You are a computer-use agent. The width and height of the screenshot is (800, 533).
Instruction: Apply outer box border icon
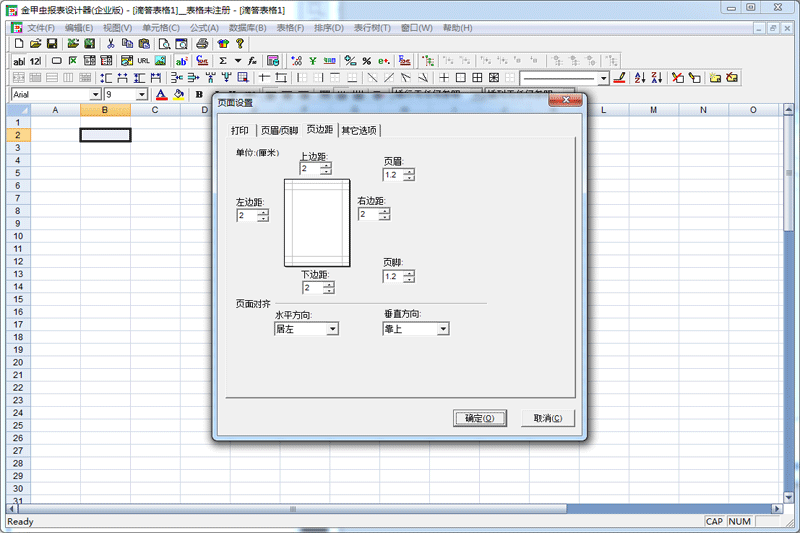[461, 78]
